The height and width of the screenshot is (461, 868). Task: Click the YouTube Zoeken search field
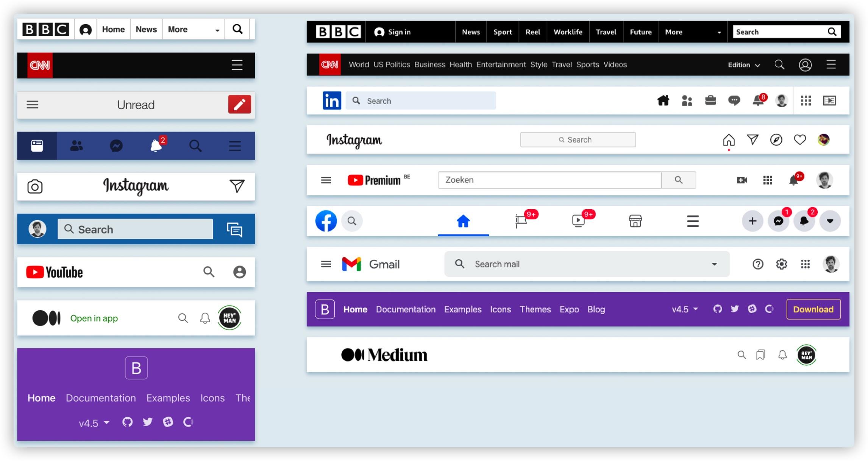549,180
